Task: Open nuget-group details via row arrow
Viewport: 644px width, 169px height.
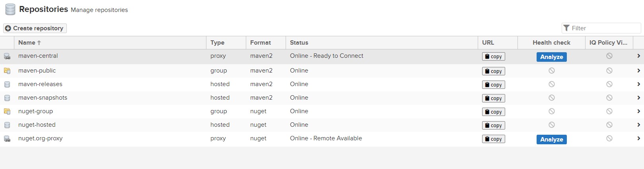Action: [638, 112]
